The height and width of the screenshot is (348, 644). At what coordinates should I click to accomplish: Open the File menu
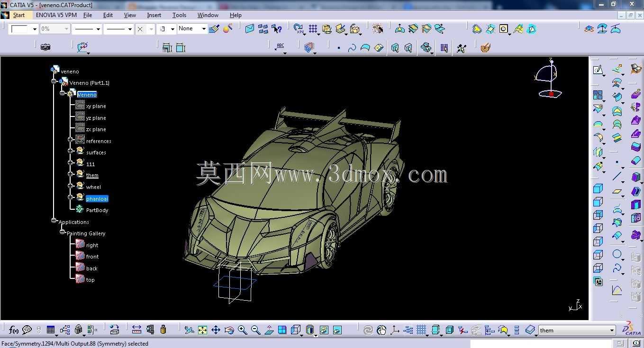click(88, 15)
